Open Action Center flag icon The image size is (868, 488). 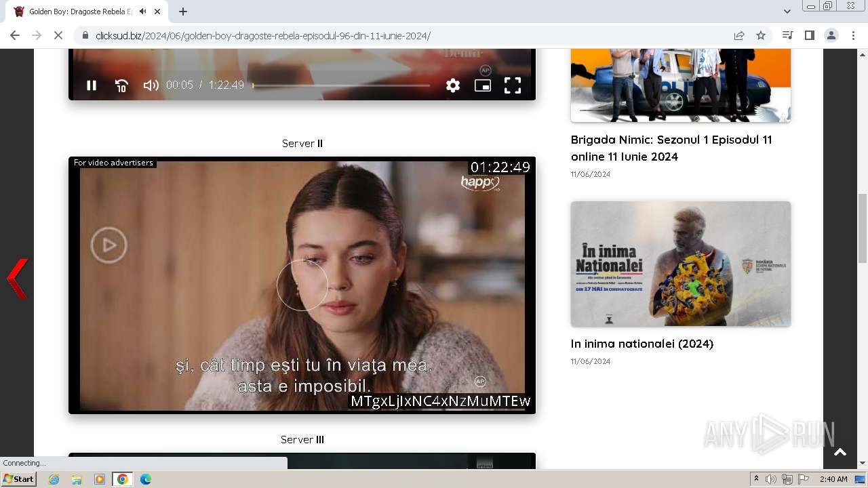803,479
